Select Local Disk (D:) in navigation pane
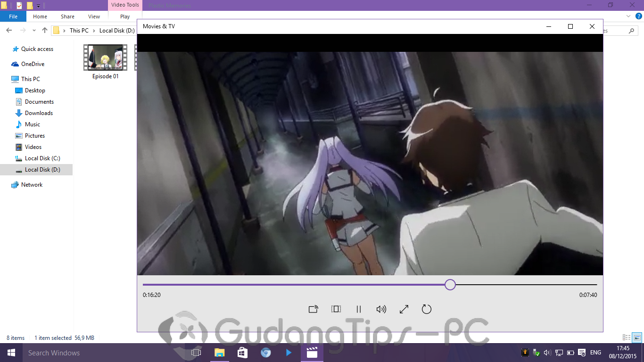The width and height of the screenshot is (644, 362). coord(36,170)
